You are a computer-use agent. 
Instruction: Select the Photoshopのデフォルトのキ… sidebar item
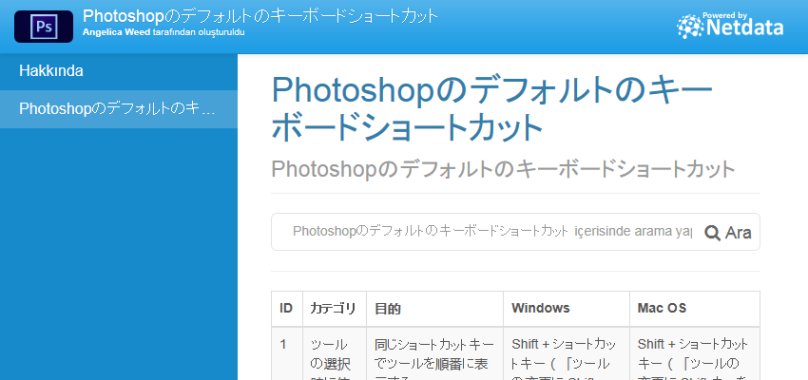tap(119, 109)
